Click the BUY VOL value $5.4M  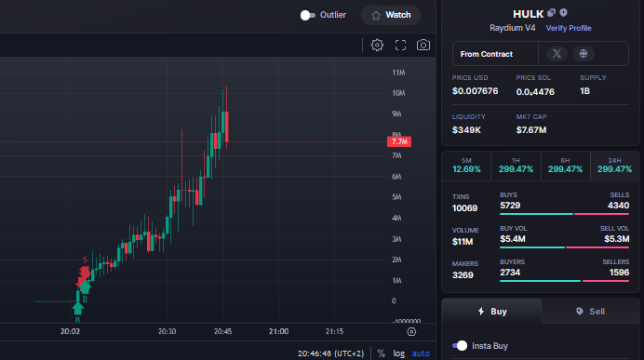click(x=513, y=239)
